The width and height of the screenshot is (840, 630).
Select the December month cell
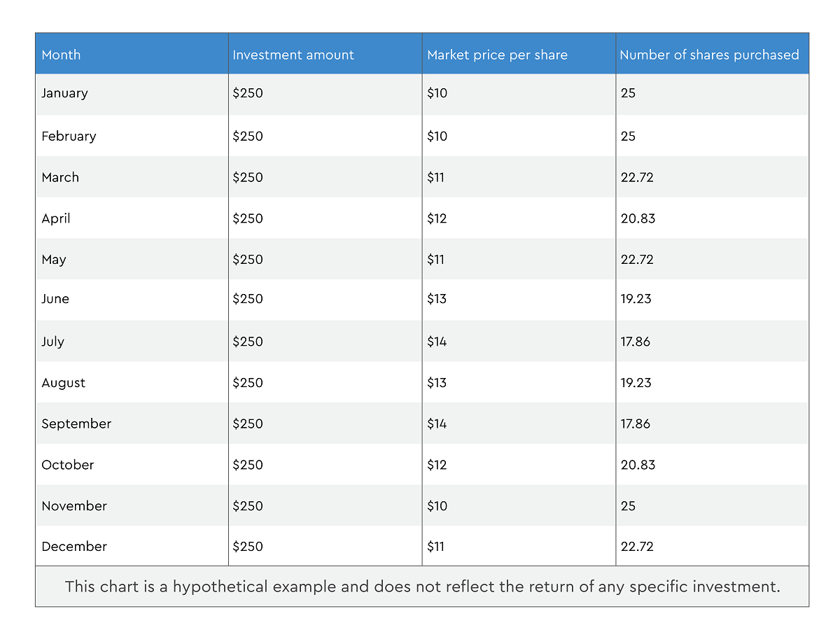[74, 546]
